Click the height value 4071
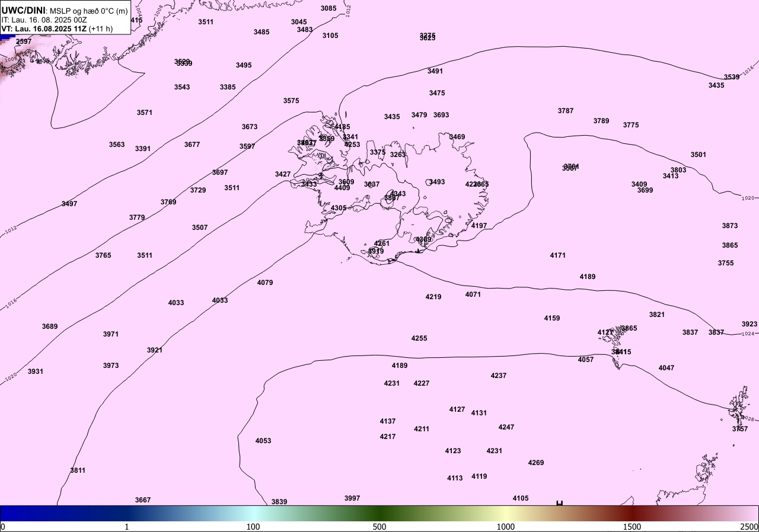Image resolution: width=759 pixels, height=532 pixels. [x=473, y=294]
